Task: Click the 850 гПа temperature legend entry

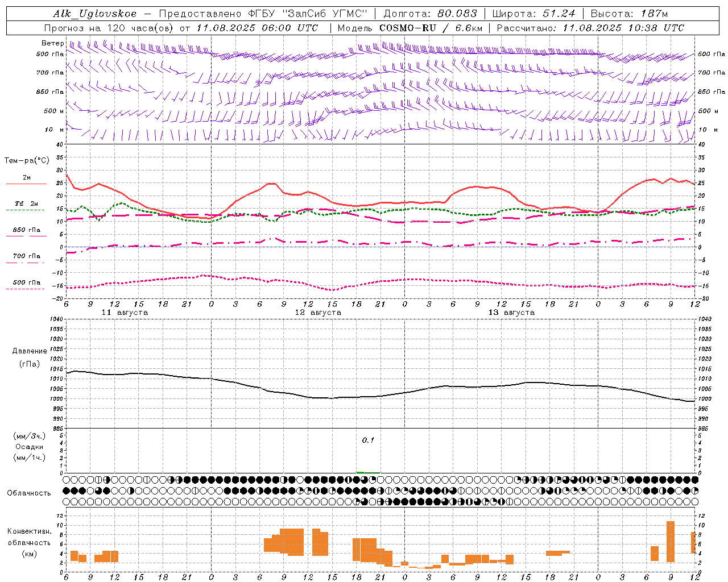Action: tap(27, 230)
